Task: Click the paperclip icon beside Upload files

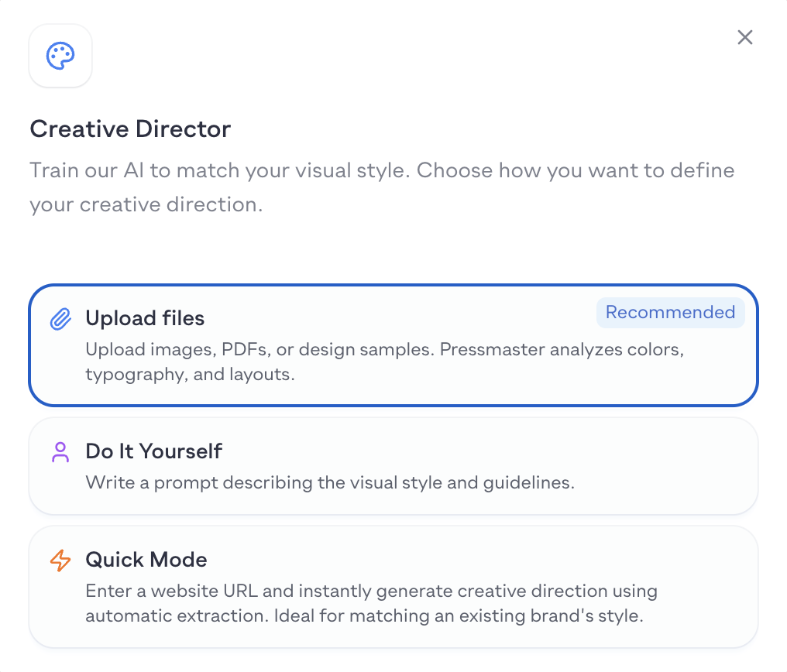Action: pos(60,319)
